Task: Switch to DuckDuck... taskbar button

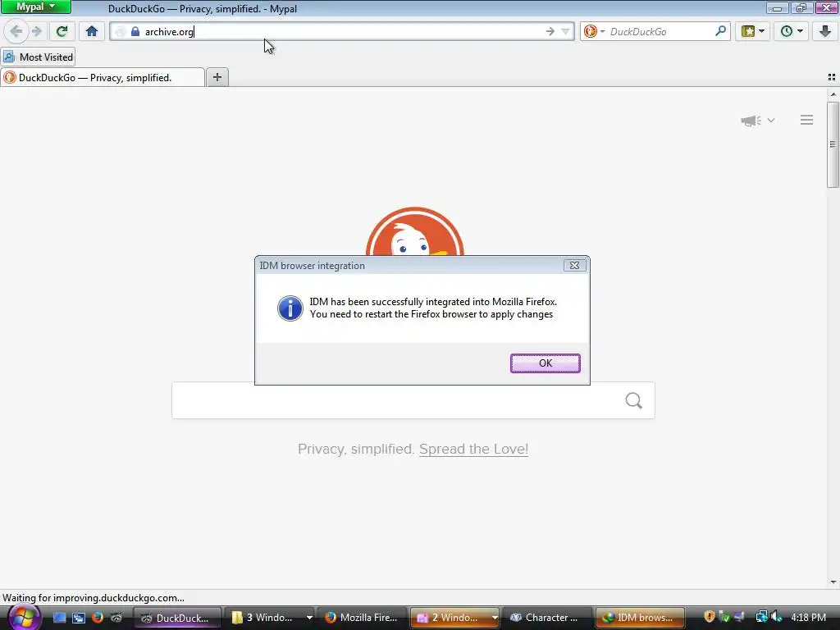Action: click(176, 618)
